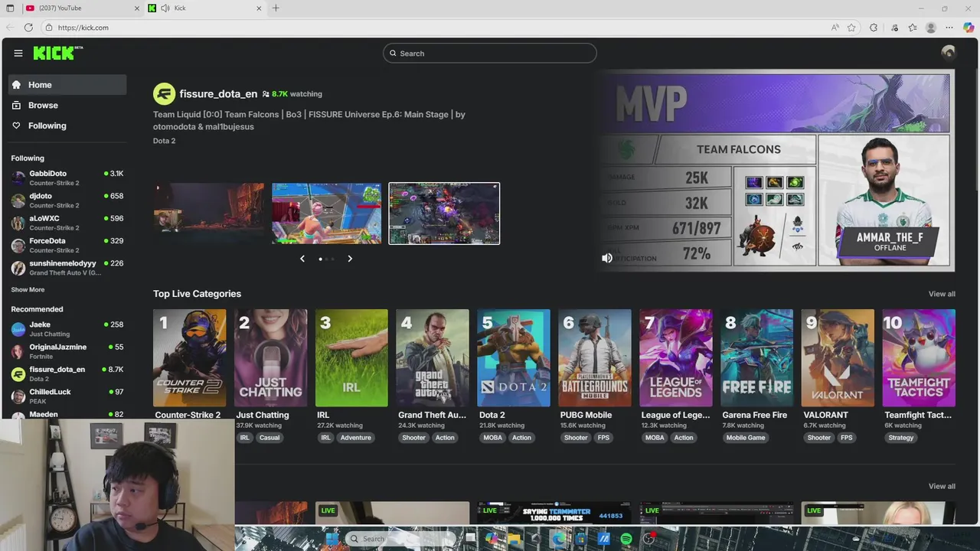This screenshot has width=980, height=551.
Task: Open the Counter-Strike 2 category card
Action: click(x=189, y=358)
